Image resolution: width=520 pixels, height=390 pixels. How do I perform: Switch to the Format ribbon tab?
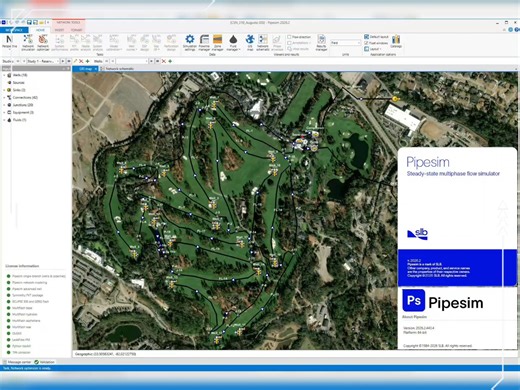coord(76,30)
